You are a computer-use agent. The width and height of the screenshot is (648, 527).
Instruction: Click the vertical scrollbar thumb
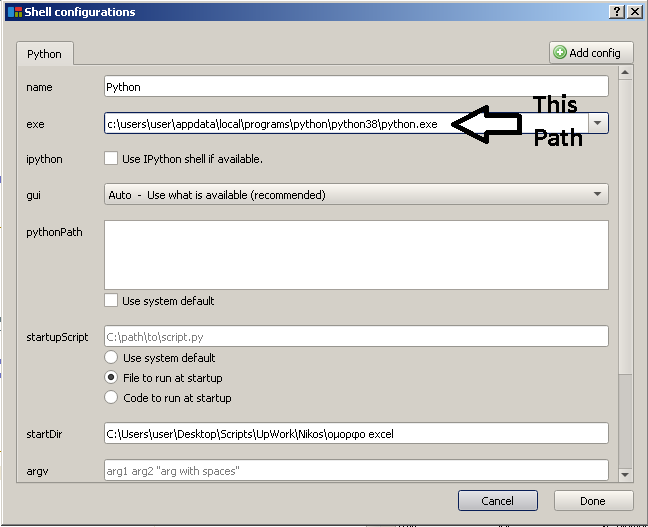pyautogui.click(x=625, y=227)
